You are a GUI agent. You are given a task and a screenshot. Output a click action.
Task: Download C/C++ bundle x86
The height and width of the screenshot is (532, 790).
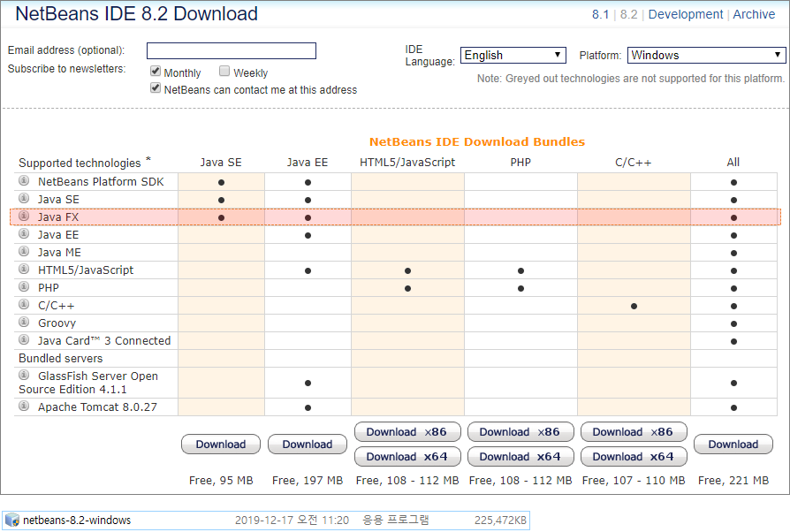coord(634,432)
